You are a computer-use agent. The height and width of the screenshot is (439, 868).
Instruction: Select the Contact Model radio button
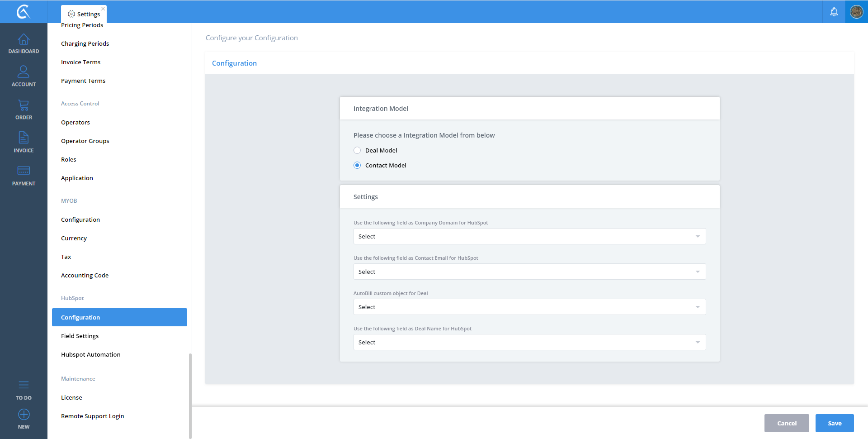pyautogui.click(x=357, y=166)
